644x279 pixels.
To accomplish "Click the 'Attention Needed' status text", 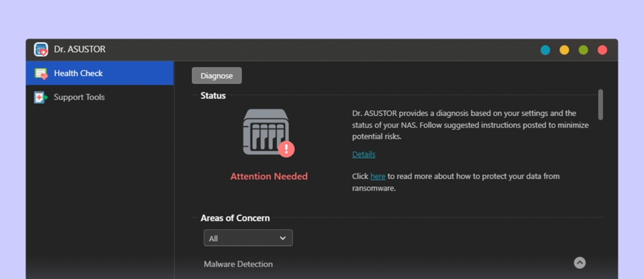I will (269, 177).
